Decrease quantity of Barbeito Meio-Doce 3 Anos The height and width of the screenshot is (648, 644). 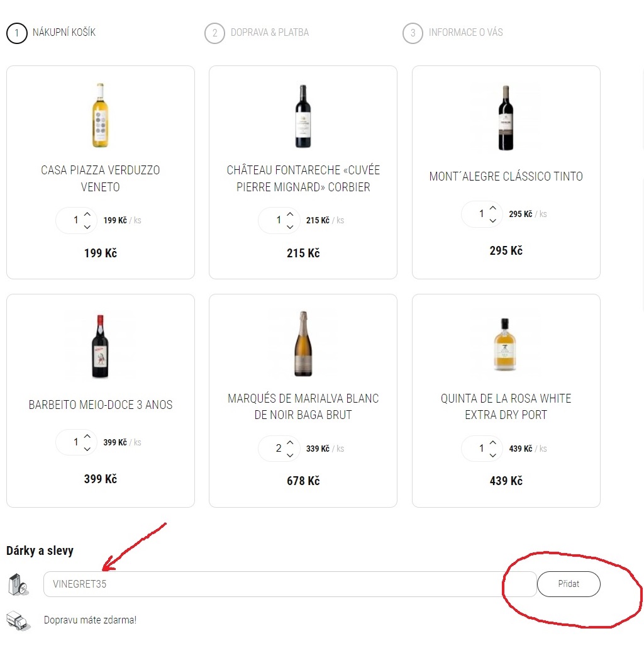87,449
